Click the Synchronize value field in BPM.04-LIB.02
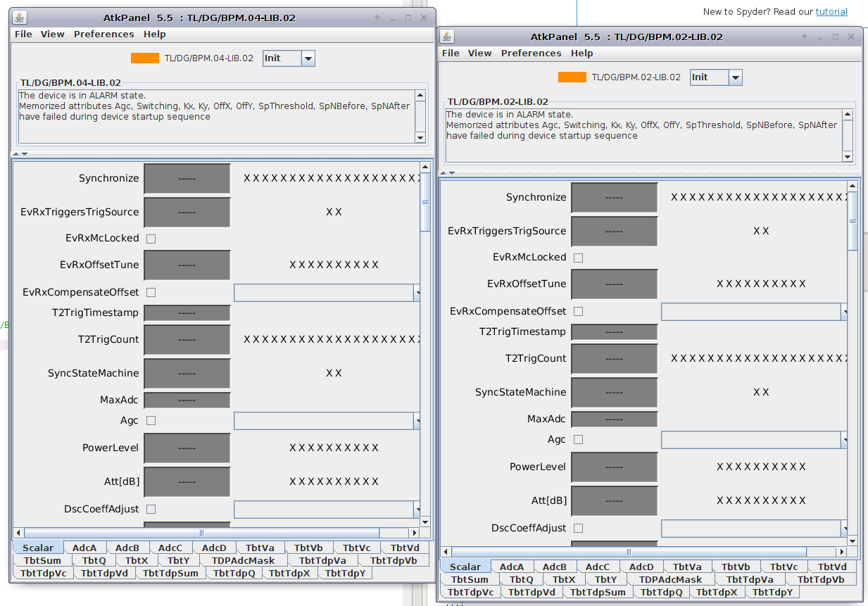 click(x=187, y=179)
